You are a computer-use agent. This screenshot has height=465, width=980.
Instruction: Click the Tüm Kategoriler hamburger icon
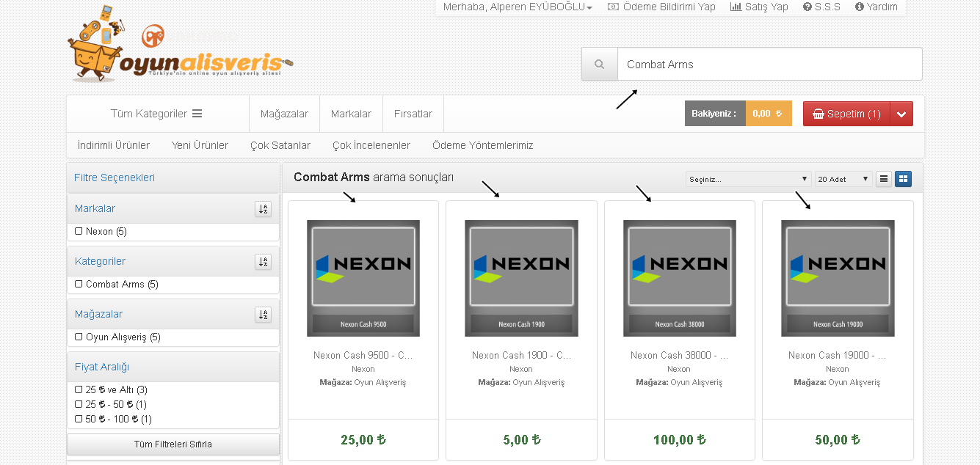pyautogui.click(x=197, y=114)
